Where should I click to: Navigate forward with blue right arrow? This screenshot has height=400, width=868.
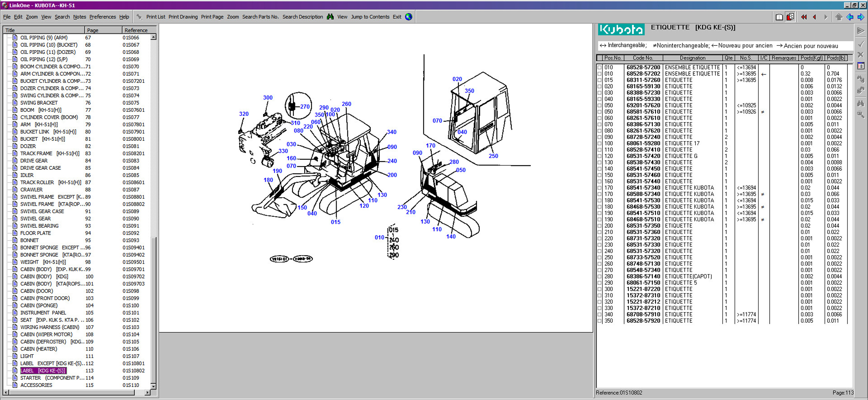[x=861, y=17]
